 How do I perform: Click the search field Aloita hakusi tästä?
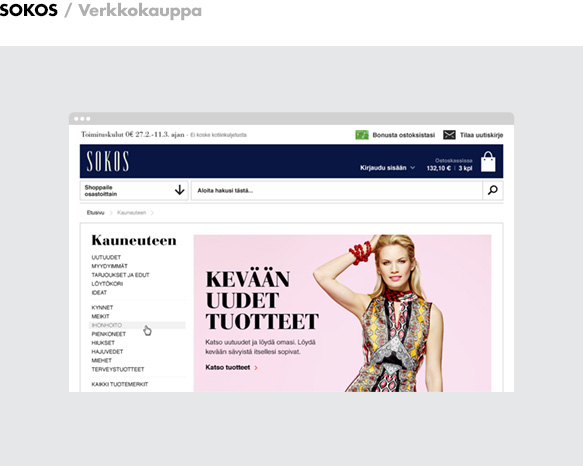336,190
